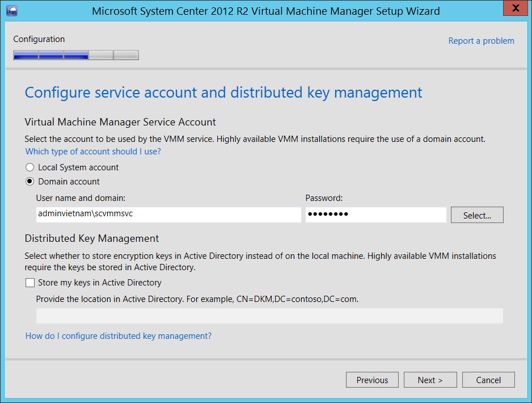Click the User name and domain field
This screenshot has width=532, height=403.
click(168, 215)
